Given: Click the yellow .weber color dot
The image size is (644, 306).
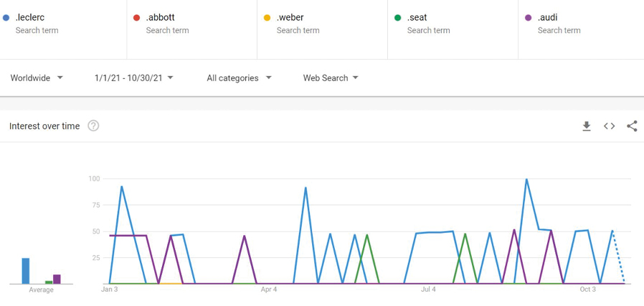Looking at the screenshot, I should pos(267,18).
